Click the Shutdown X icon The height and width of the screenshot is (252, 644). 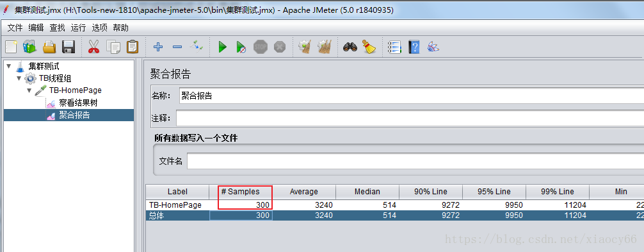pyautogui.click(x=280, y=47)
